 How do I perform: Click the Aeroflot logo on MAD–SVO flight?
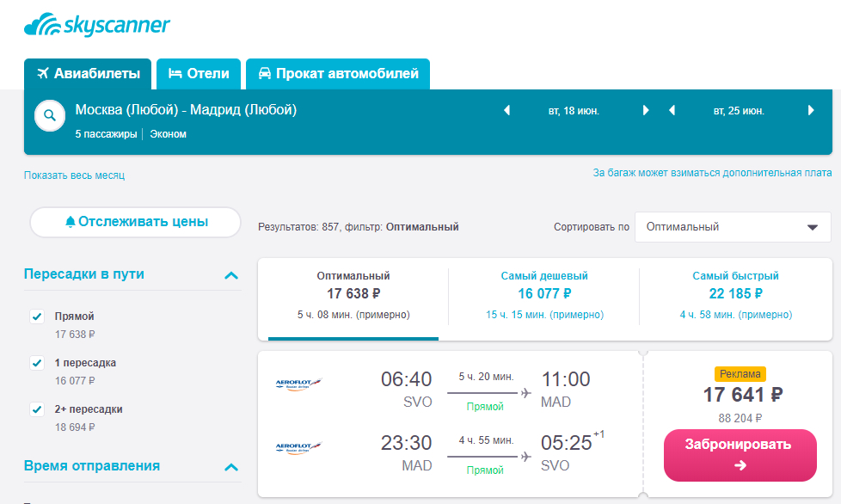[298, 447]
